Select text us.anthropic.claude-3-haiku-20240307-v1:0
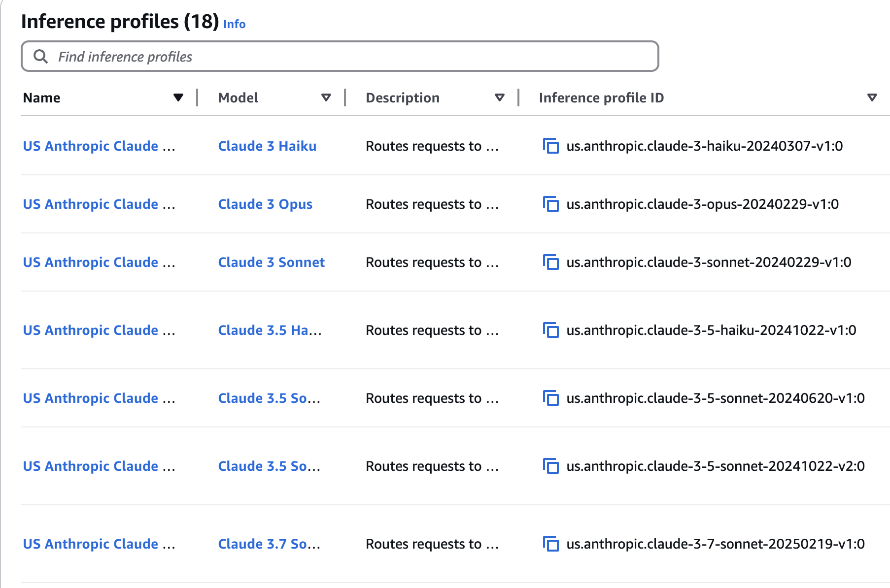This screenshot has height=588, width=890. (705, 146)
